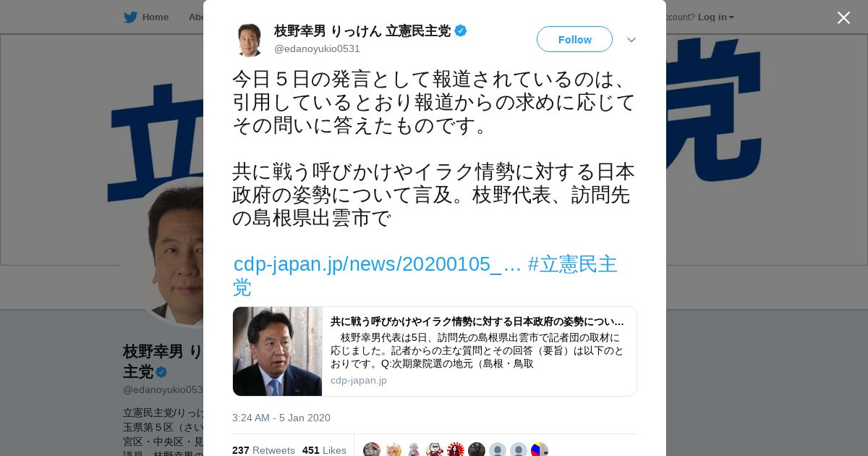The width and height of the screenshot is (868, 456).
Task: Open the article card headline 共に戦う呼びかけ
Action: click(477, 321)
